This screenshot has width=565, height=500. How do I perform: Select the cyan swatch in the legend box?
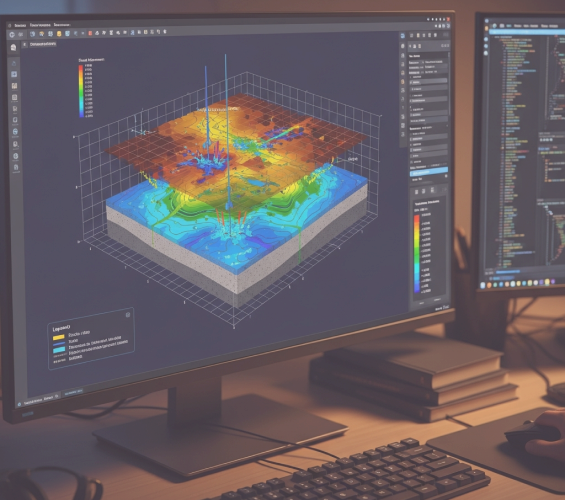tap(59, 350)
